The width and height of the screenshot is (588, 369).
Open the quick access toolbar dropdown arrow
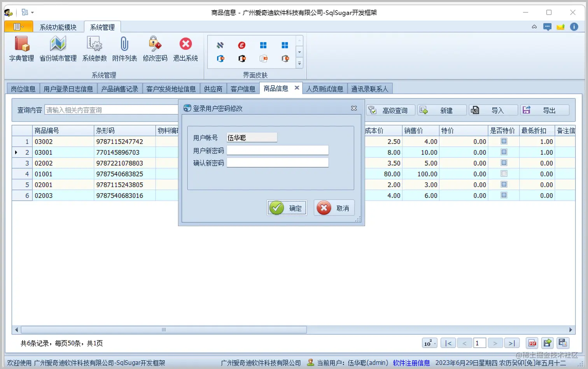pyautogui.click(x=32, y=12)
